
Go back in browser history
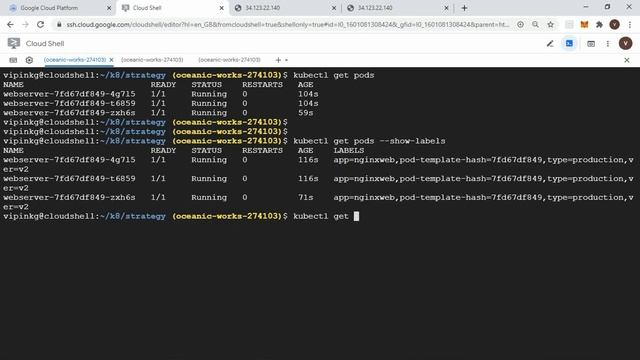click(10, 24)
